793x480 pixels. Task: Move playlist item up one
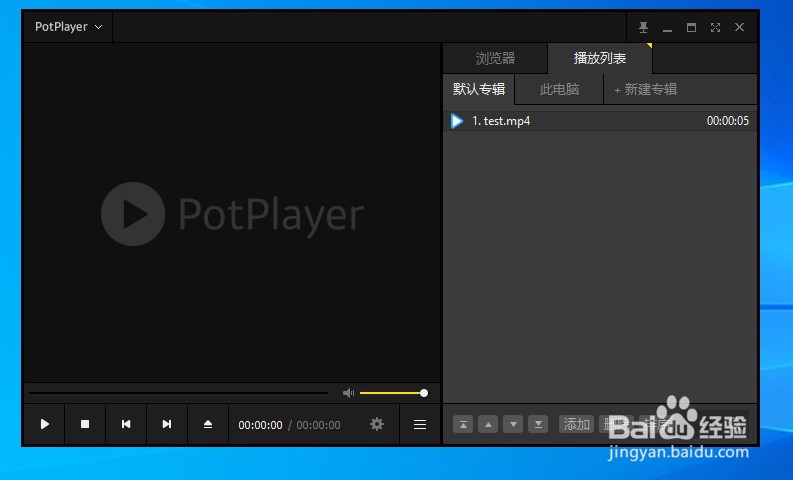(x=488, y=424)
